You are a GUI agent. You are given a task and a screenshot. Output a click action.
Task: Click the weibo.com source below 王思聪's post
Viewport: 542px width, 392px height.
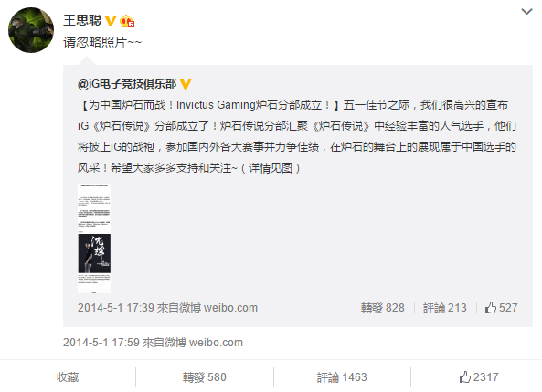pyautogui.click(x=216, y=343)
